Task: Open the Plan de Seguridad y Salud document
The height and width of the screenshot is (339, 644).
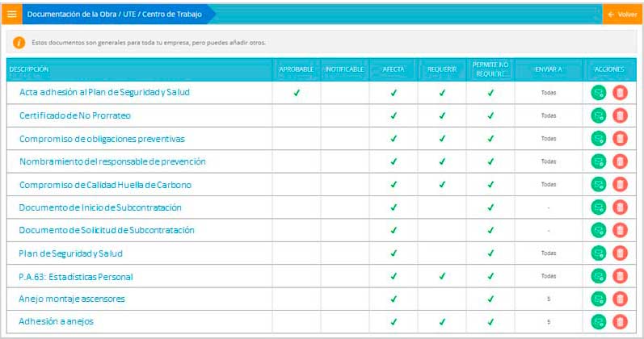Action: pos(70,253)
